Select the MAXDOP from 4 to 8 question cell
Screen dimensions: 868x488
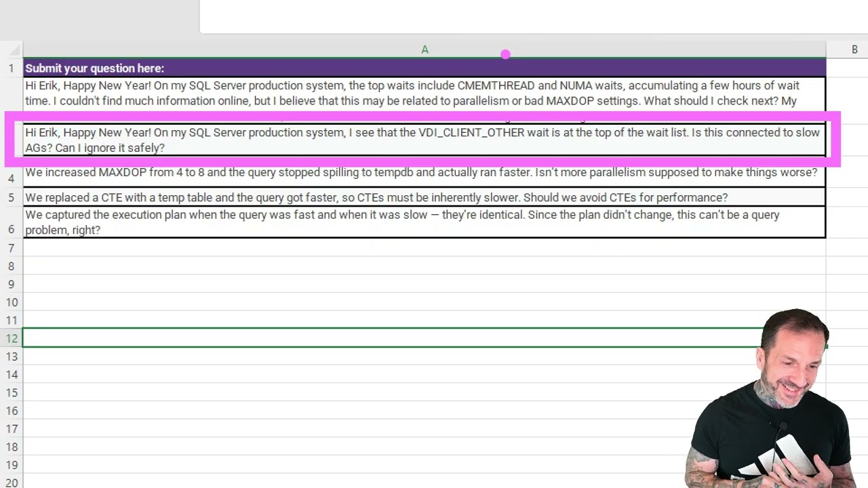point(425,173)
